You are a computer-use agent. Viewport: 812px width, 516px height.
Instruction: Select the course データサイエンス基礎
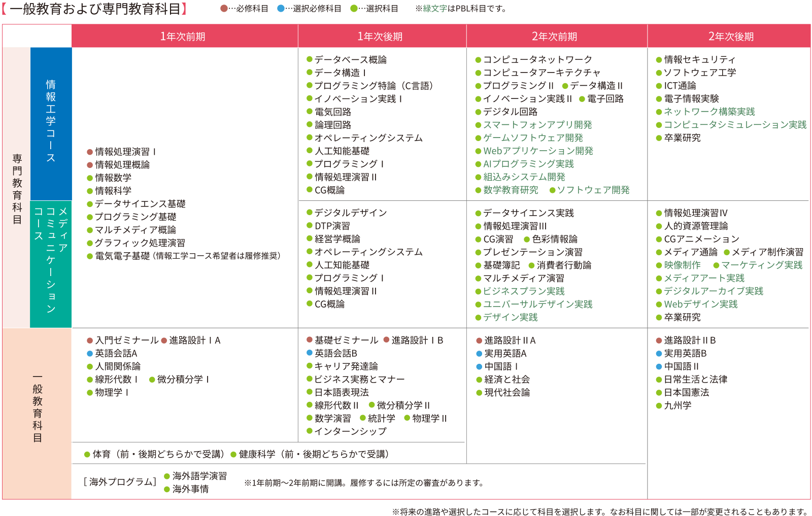(136, 203)
